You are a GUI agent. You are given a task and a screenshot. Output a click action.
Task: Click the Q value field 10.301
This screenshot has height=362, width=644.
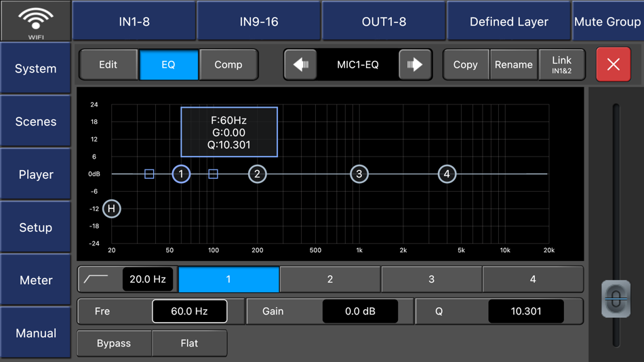(526, 311)
